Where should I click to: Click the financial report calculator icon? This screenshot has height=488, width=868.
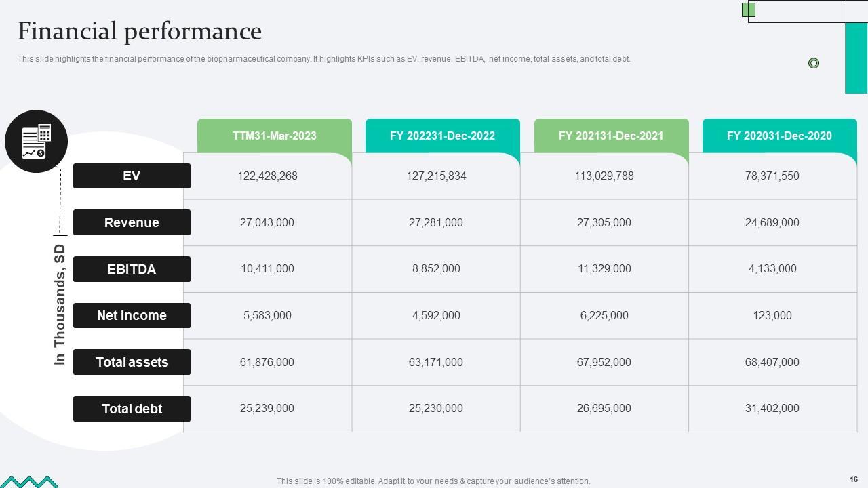click(x=36, y=142)
